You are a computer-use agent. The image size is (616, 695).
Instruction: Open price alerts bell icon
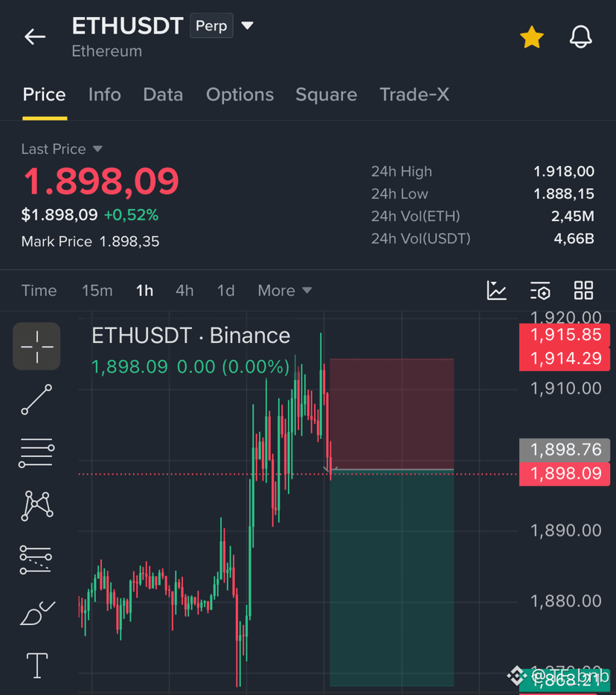click(x=580, y=36)
